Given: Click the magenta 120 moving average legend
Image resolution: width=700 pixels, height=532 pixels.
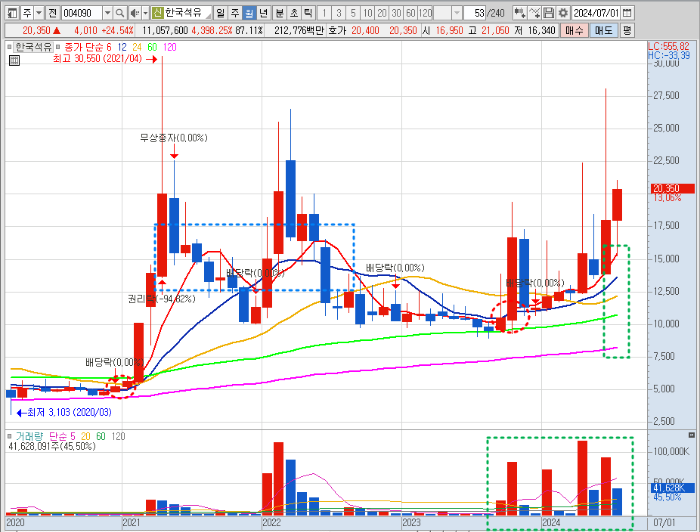Looking at the screenshot, I should [x=170, y=47].
